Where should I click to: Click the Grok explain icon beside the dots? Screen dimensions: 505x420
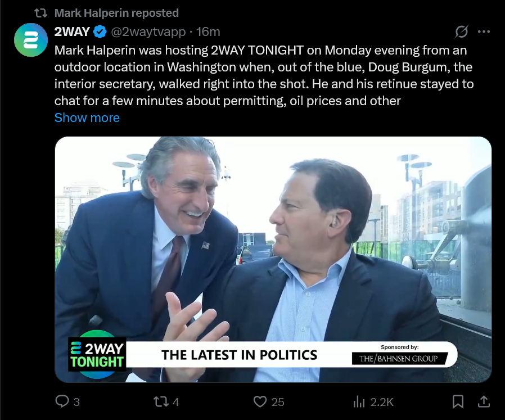pyautogui.click(x=462, y=31)
